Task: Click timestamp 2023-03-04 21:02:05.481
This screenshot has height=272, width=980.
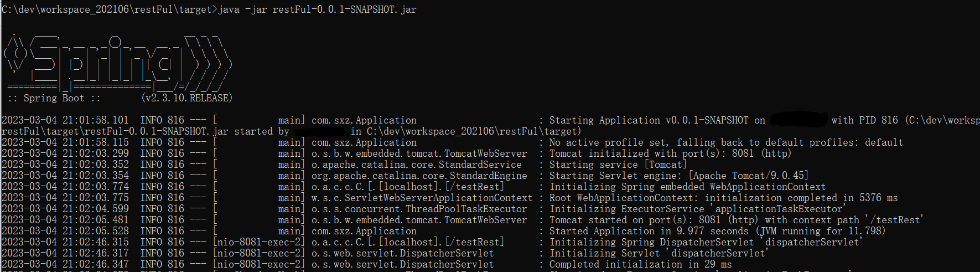Action: (x=65, y=220)
